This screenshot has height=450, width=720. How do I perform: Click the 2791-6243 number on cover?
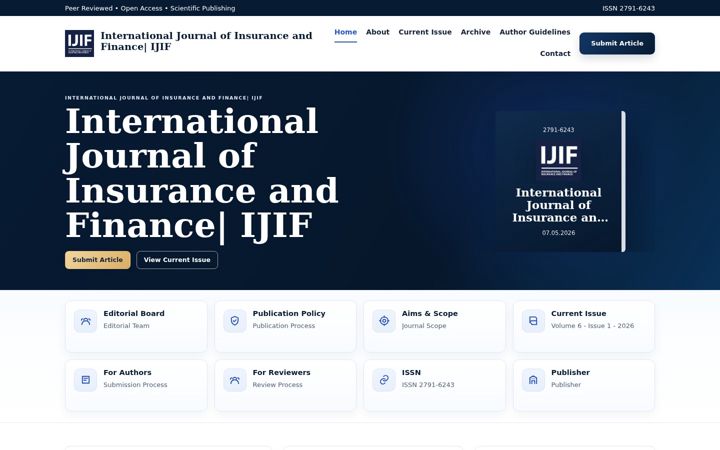click(558, 130)
